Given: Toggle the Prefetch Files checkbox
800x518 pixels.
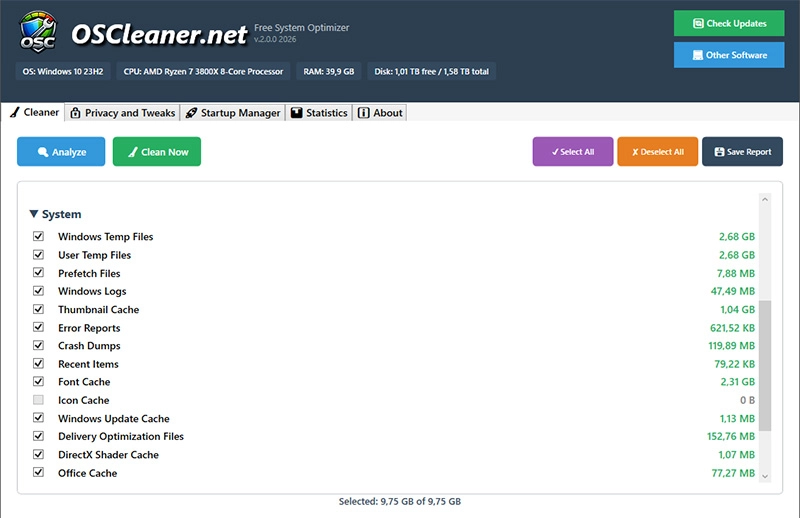Looking at the screenshot, I should 38,273.
